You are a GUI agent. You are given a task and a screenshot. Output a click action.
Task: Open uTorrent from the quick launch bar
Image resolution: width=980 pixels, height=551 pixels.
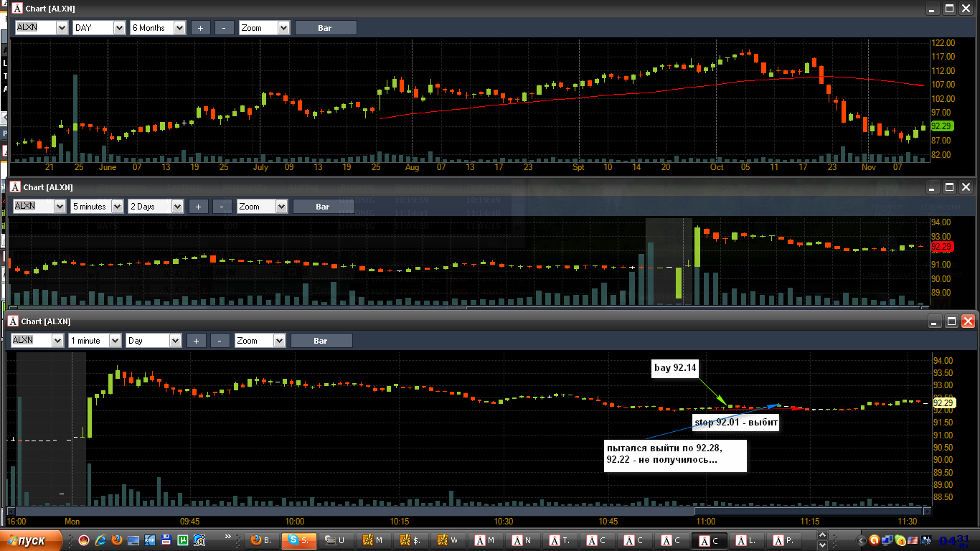click(x=183, y=540)
